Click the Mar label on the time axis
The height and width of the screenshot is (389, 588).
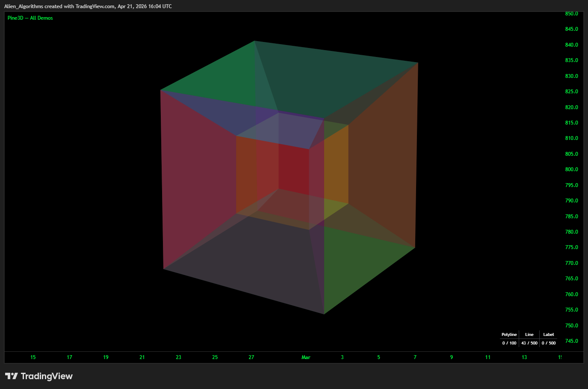click(306, 357)
